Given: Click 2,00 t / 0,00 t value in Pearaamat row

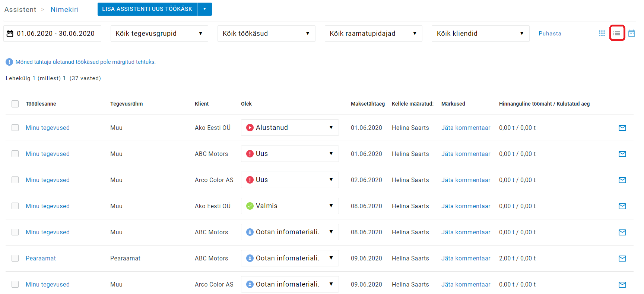Looking at the screenshot, I should click(517, 258).
